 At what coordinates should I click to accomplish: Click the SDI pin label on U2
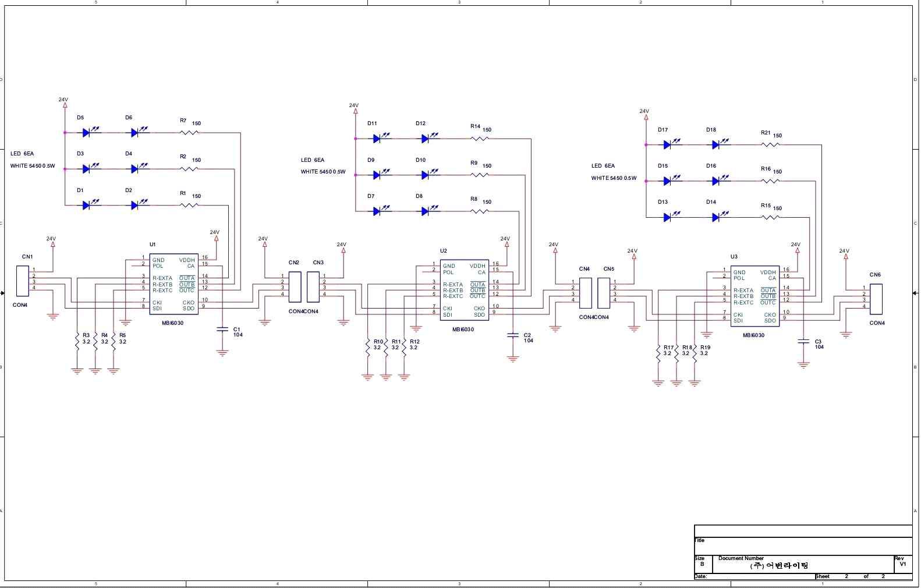click(x=447, y=315)
